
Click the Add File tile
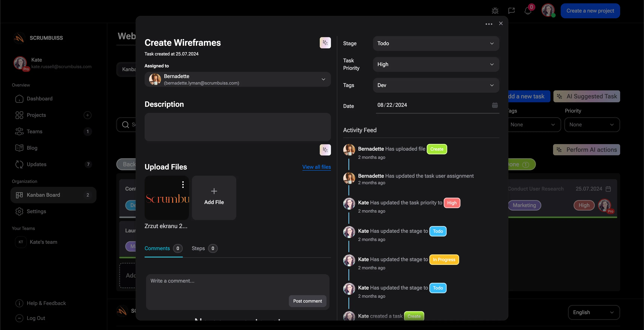[x=214, y=197]
